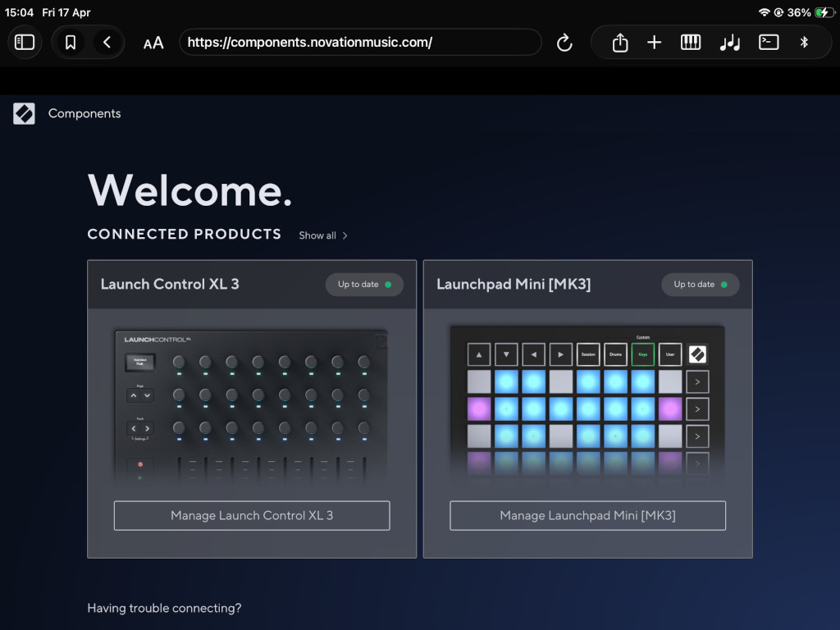The image size is (840, 630).
Task: Click the music notes icon in toolbar
Action: pyautogui.click(x=729, y=43)
